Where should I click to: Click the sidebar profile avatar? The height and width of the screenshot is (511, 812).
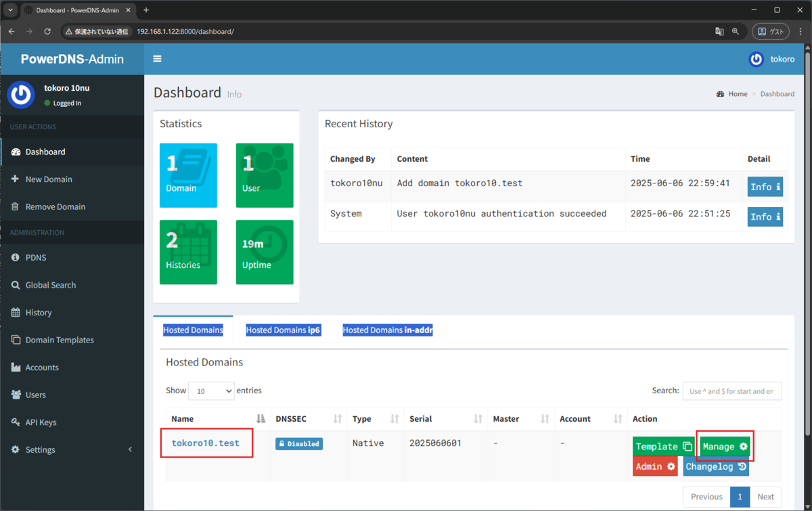point(21,94)
